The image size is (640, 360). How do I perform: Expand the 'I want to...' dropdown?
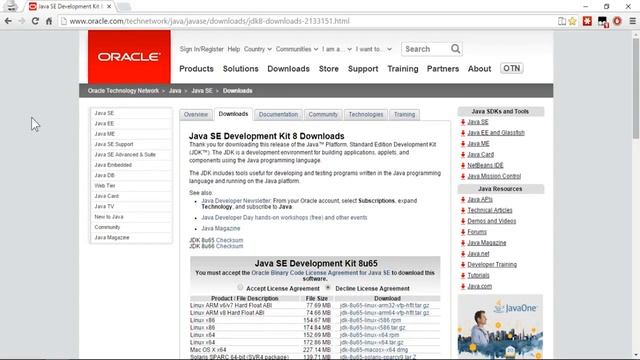(x=373, y=49)
